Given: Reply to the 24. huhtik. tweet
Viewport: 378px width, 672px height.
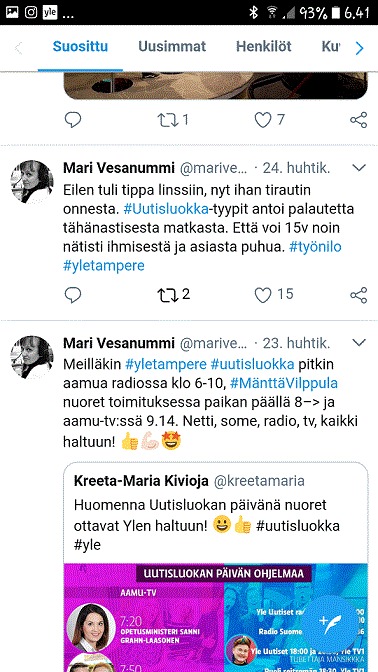Looking at the screenshot, I should tap(73, 295).
